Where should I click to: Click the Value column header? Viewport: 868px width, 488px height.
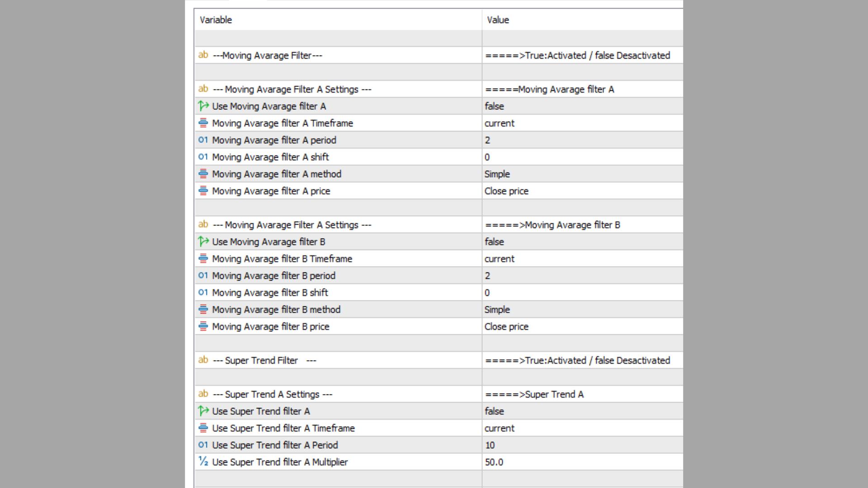pos(498,20)
